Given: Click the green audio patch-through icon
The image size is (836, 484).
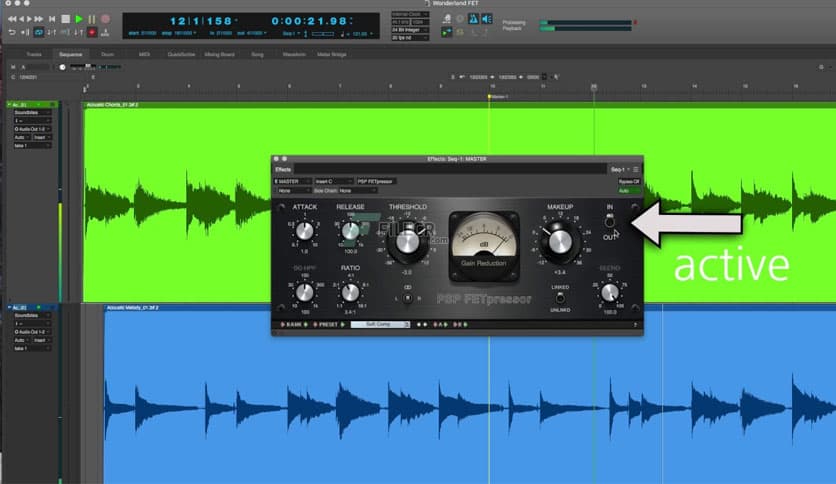Looking at the screenshot, I should [x=446, y=33].
